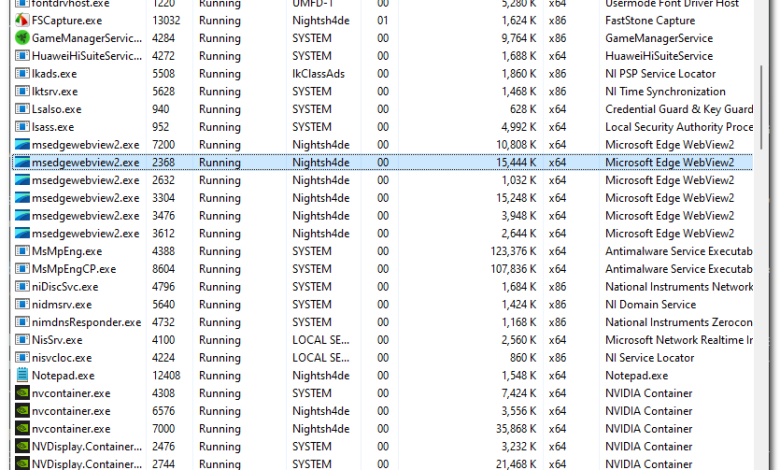The width and height of the screenshot is (780, 470).
Task: Select the LsaIso.exe process name
Action: tap(57, 109)
